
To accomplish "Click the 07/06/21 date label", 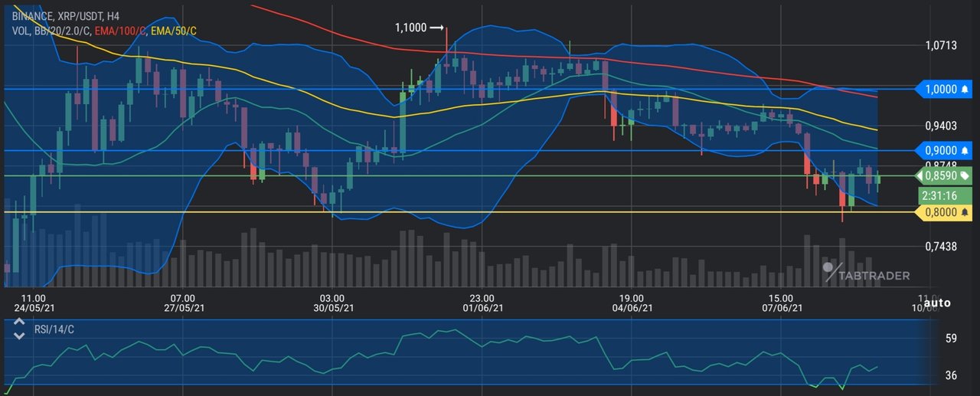I will (781, 308).
